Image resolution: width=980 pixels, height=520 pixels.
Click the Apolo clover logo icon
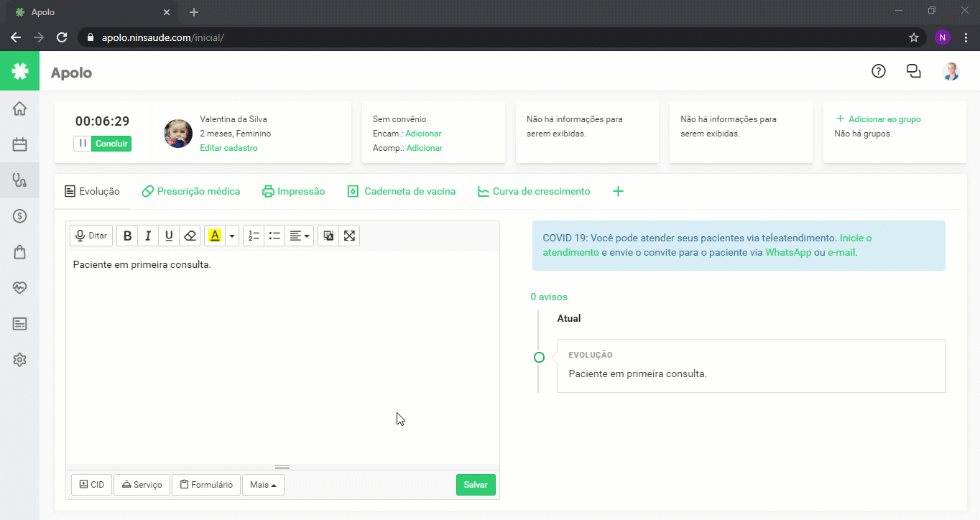[x=19, y=71]
